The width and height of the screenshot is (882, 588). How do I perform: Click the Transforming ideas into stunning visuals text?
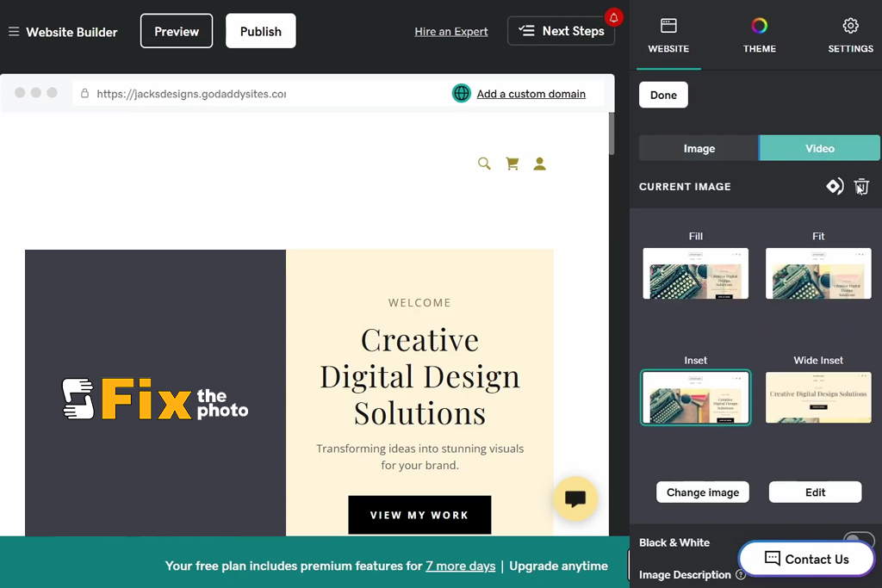pyautogui.click(x=419, y=456)
